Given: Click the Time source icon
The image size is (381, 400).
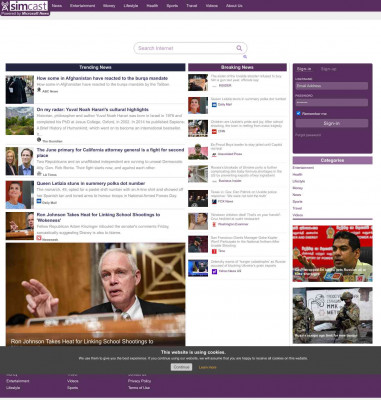Looking at the screenshot, I should pos(214,251).
